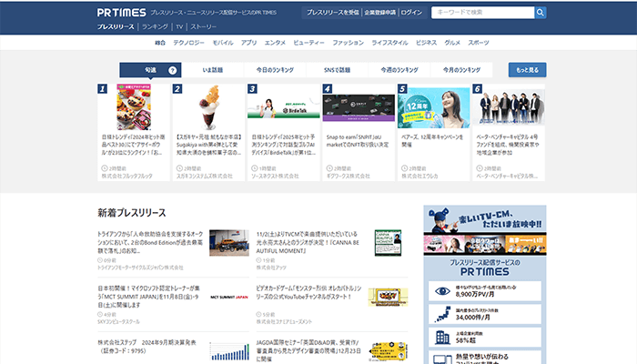The width and height of the screenshot is (637, 364).
Task: Focus the keyword search field
Action: point(482,13)
